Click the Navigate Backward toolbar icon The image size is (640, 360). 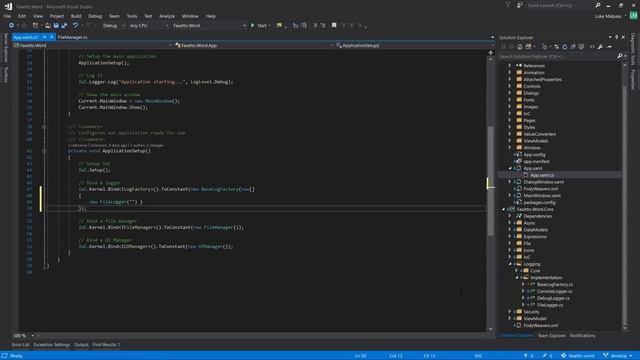click(11, 25)
